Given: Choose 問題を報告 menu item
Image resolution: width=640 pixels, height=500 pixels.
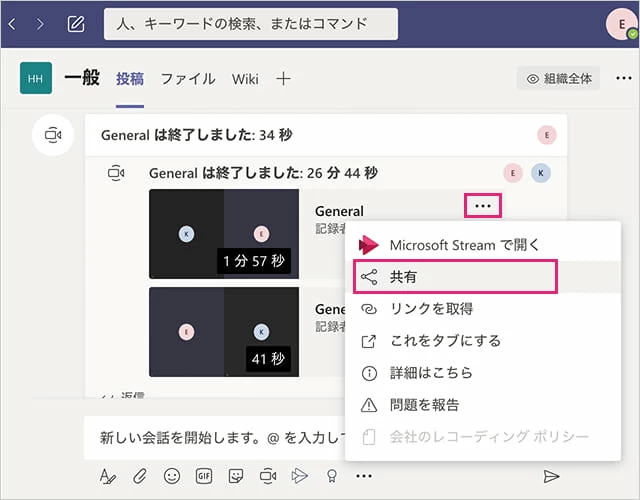Looking at the screenshot, I should tap(483, 404).
